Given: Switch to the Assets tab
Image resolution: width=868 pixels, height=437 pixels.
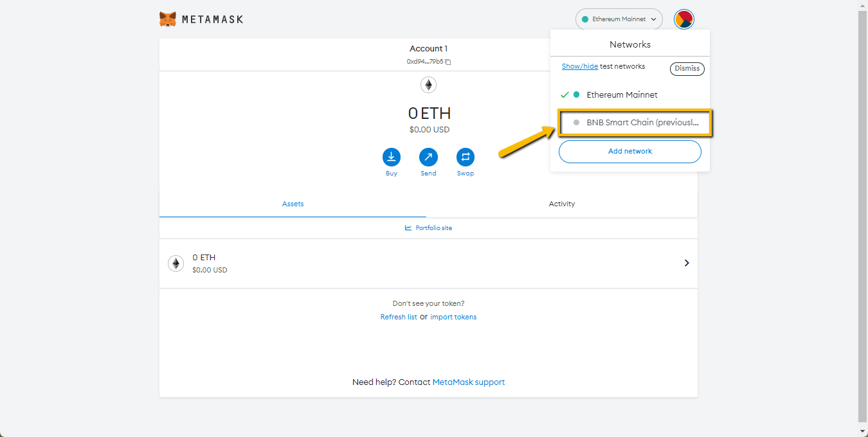Looking at the screenshot, I should click(293, 204).
